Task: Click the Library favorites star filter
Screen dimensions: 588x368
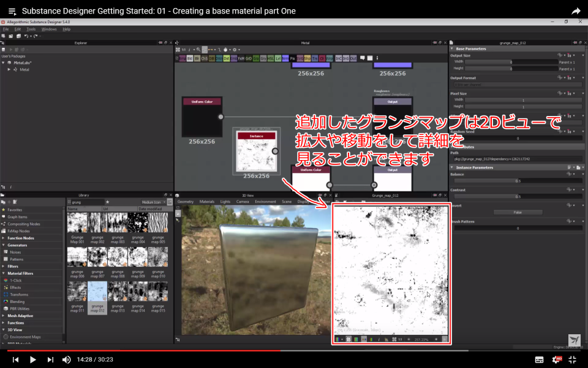Action: pos(107,202)
